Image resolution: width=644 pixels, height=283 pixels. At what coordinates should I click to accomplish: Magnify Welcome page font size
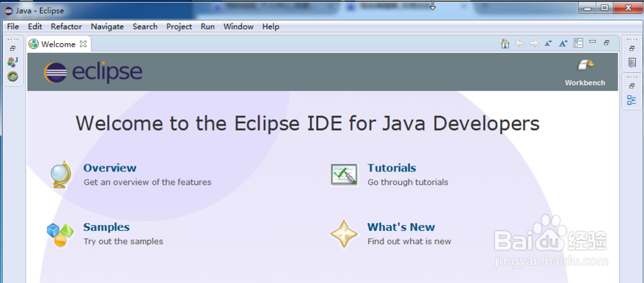coord(563,43)
